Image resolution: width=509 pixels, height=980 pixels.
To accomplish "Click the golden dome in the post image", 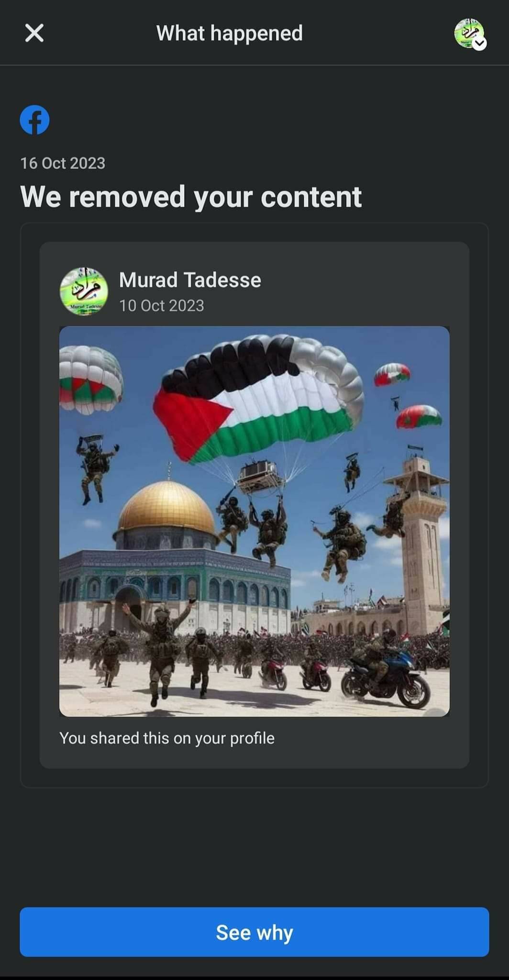I will (x=166, y=507).
